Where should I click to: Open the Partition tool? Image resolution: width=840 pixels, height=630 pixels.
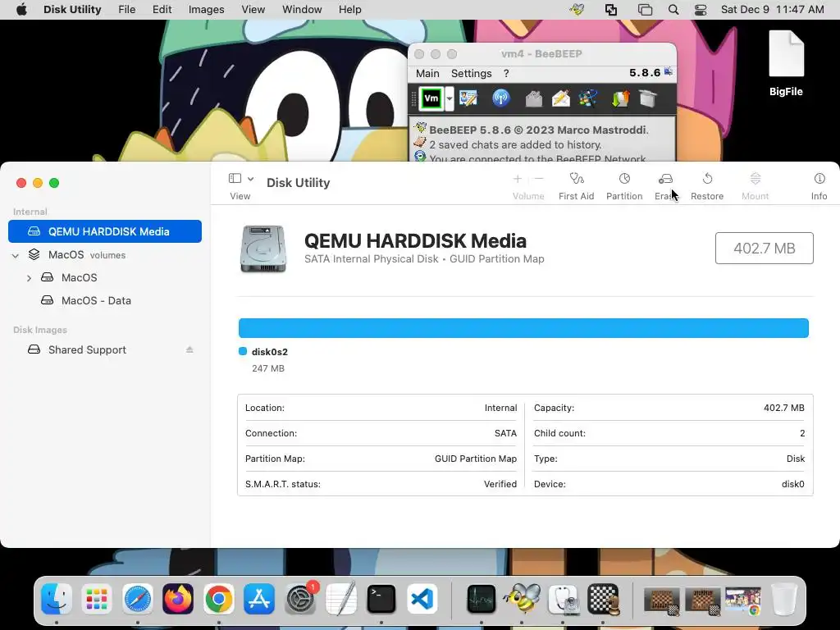point(624,186)
